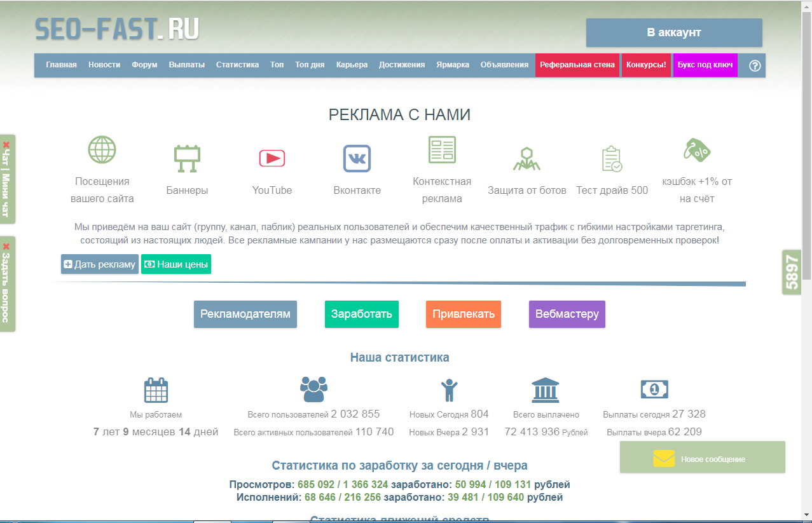Click the Защита от ботов bug icon

(526, 160)
